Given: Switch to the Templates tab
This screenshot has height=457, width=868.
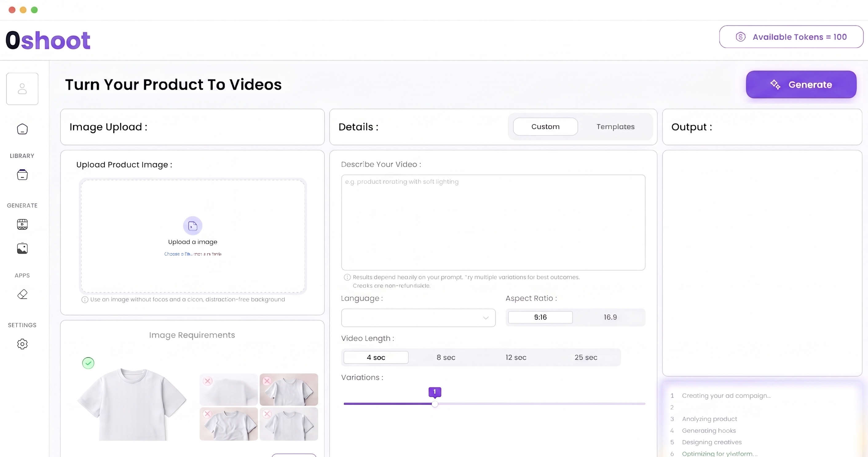Looking at the screenshot, I should tap(615, 127).
